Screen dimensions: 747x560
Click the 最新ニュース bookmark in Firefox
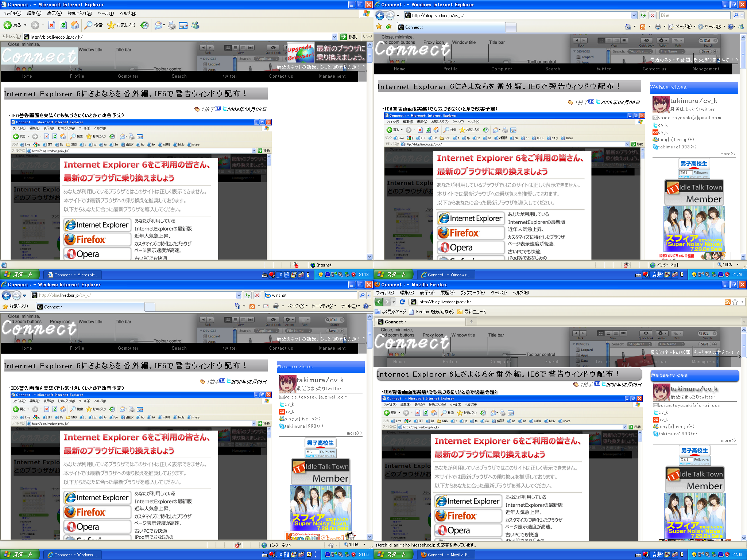coord(475,312)
